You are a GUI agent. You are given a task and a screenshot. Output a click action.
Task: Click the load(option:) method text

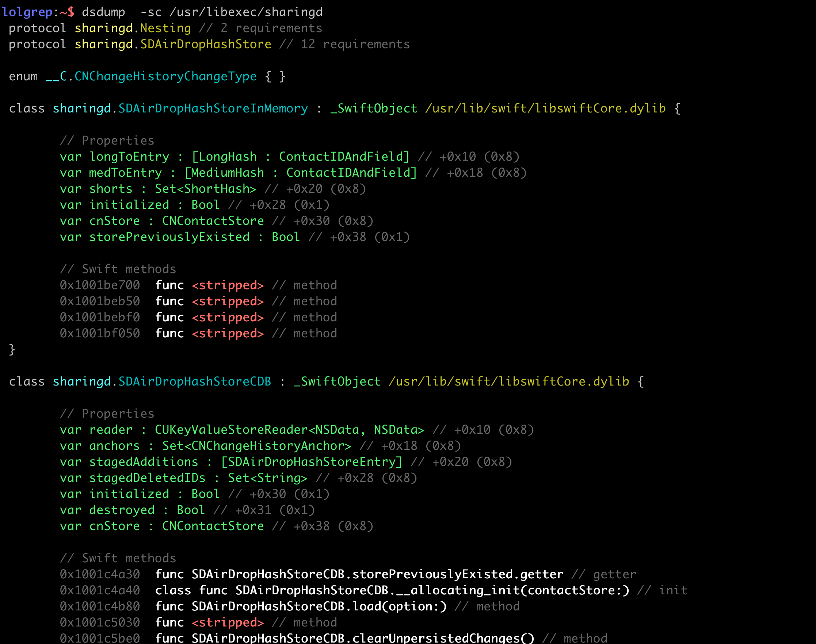tap(399, 606)
